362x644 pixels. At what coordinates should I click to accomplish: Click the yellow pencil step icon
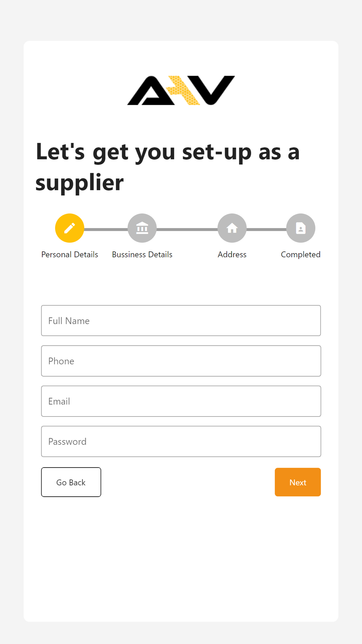[x=70, y=228]
